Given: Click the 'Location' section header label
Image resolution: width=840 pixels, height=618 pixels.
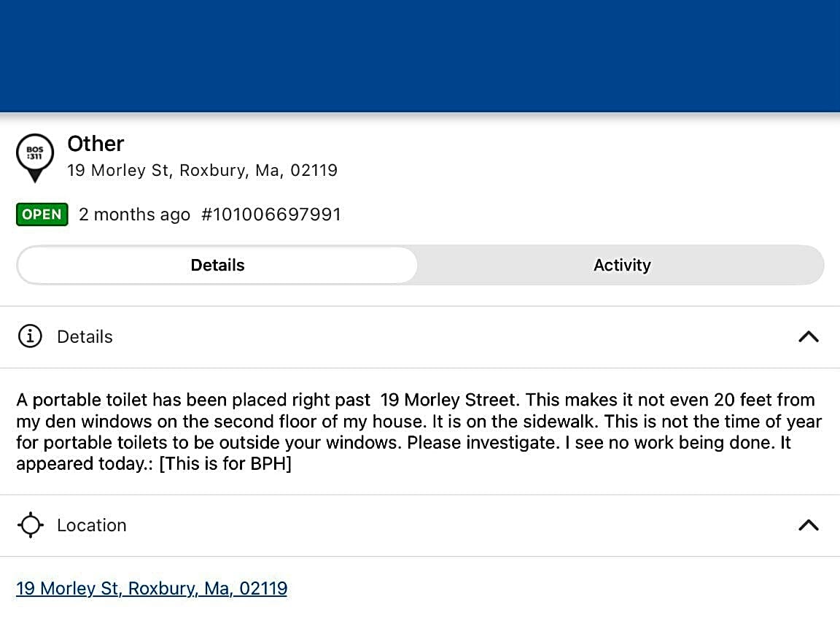Looking at the screenshot, I should [92, 525].
